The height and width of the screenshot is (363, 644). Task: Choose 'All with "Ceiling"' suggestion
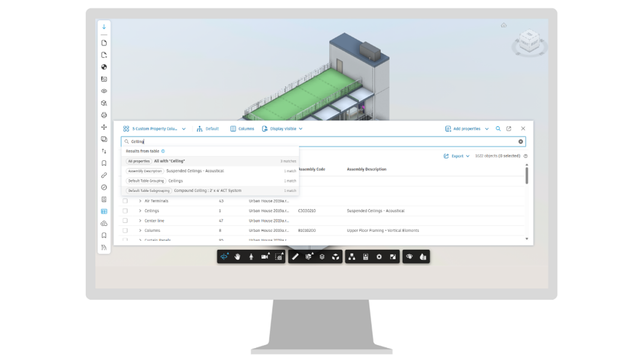[x=210, y=161]
